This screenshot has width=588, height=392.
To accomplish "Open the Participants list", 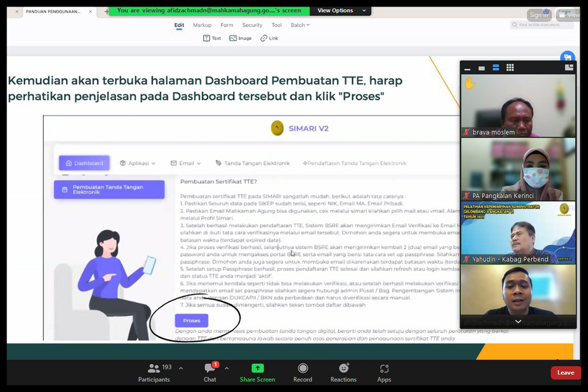I will click(154, 372).
